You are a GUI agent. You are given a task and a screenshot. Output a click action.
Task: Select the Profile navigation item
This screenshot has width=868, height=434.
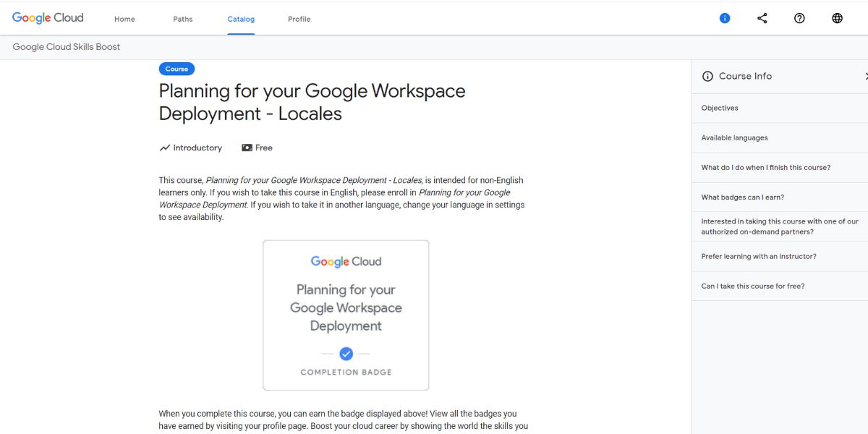[x=299, y=19]
